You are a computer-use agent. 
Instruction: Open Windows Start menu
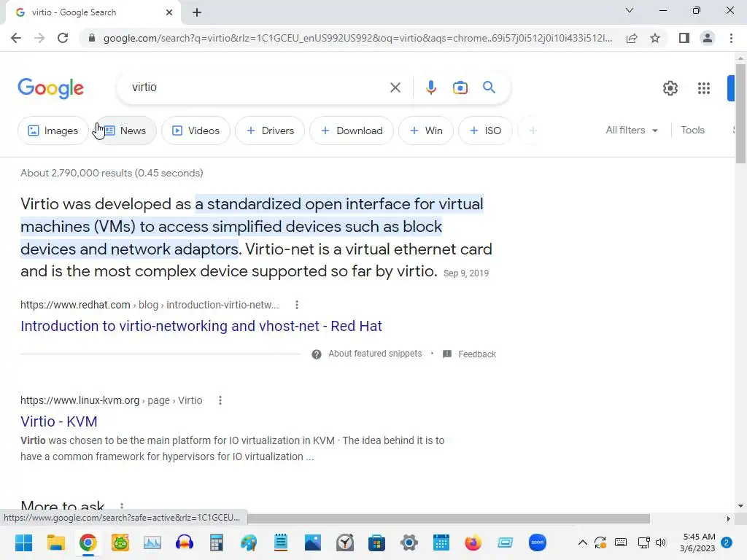(23, 542)
